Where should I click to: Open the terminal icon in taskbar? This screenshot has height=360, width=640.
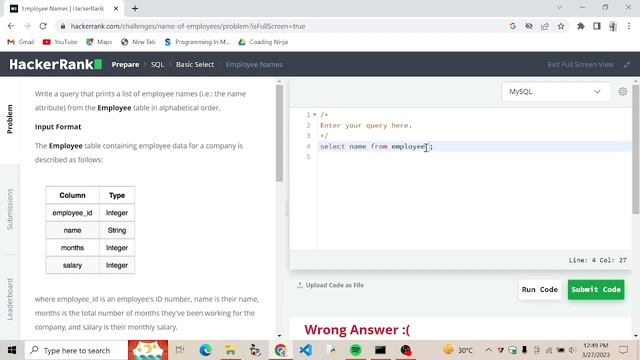click(380, 350)
